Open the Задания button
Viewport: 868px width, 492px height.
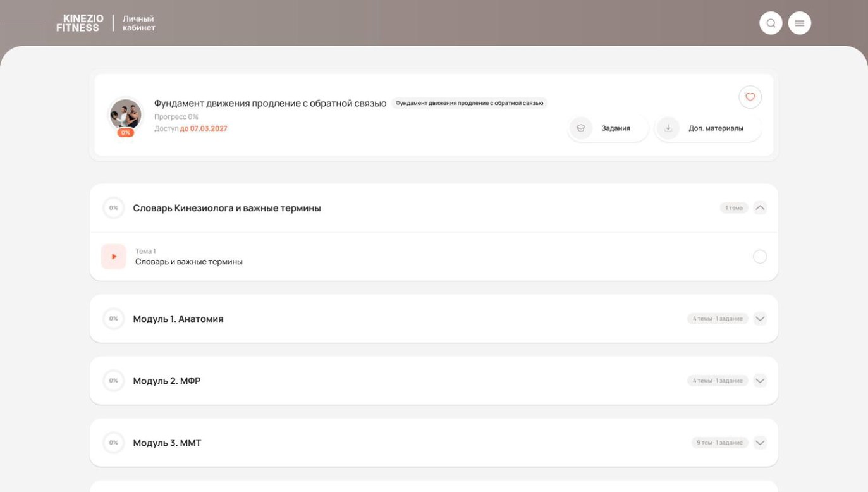(x=608, y=128)
